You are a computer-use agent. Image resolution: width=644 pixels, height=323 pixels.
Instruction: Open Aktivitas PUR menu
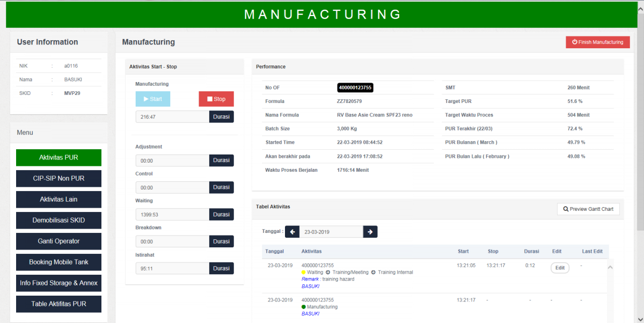pyautogui.click(x=58, y=158)
